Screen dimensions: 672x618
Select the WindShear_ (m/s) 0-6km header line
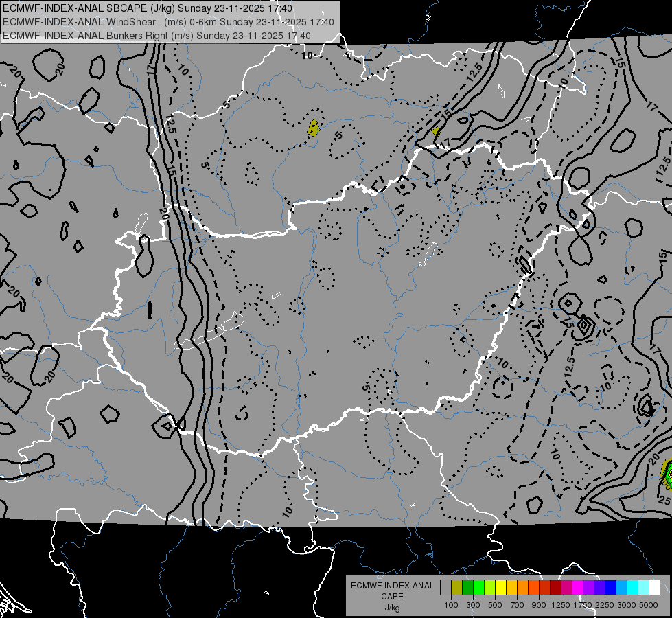pos(168,22)
